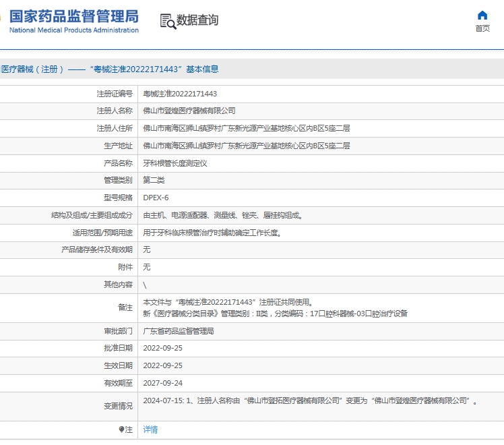Image resolution: width=504 pixels, height=445 pixels.
Task: Click the 无 value for 附件
Action: coord(147,267)
